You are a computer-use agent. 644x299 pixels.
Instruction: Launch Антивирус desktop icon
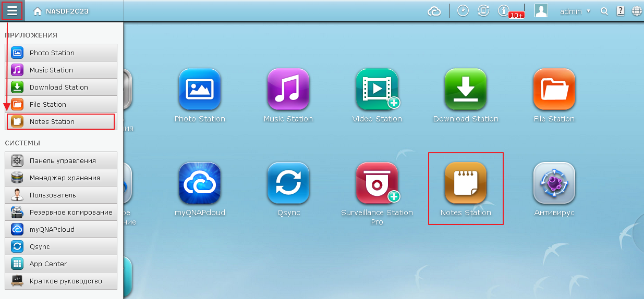tap(554, 183)
